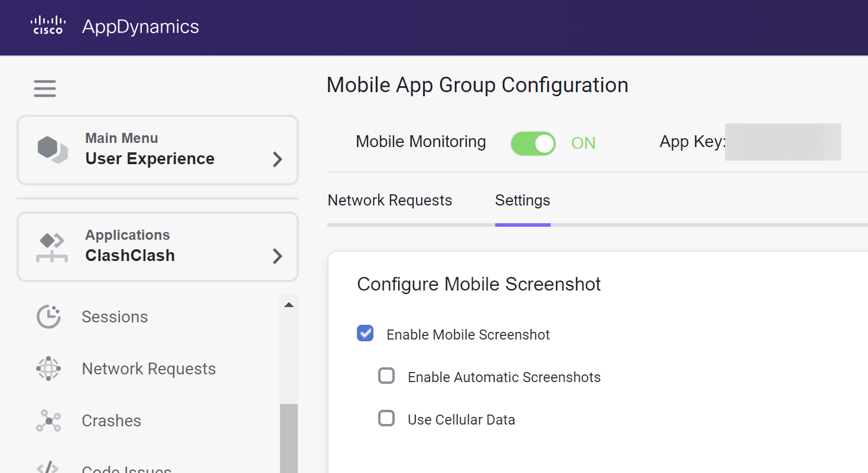Open Crashes in the sidebar
This screenshot has height=473, width=868.
[112, 421]
